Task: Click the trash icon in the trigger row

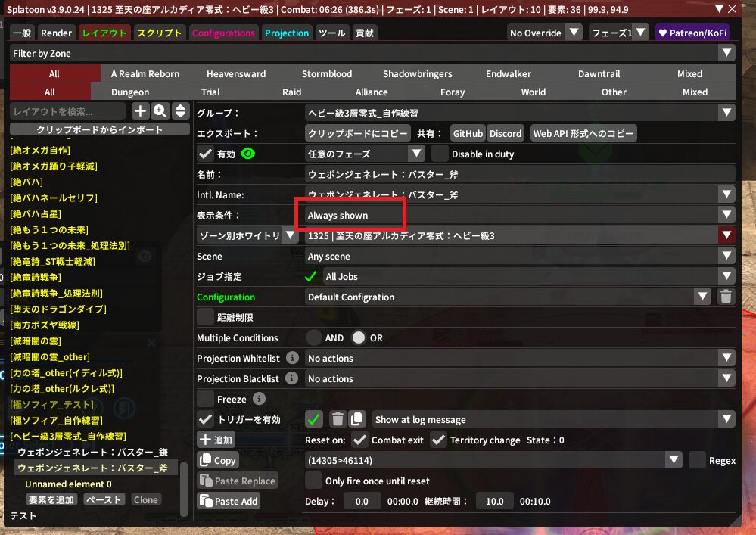Action: [338, 419]
